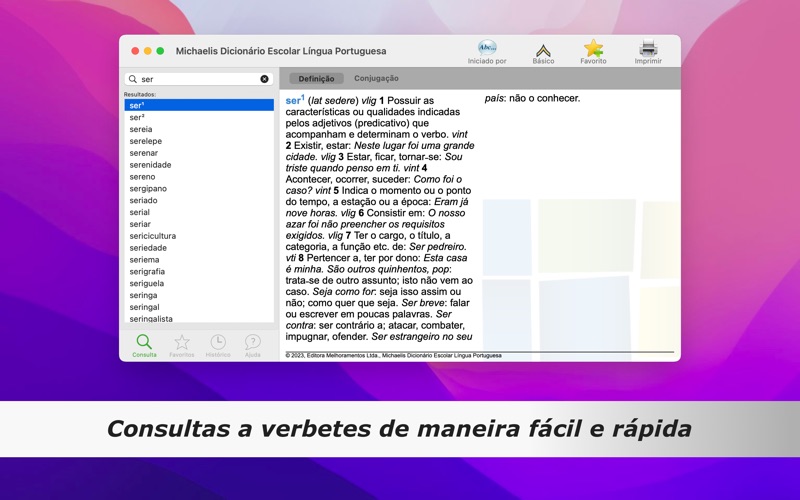
Task: Select 'serigrafia' in results list
Action: pyautogui.click(x=199, y=271)
